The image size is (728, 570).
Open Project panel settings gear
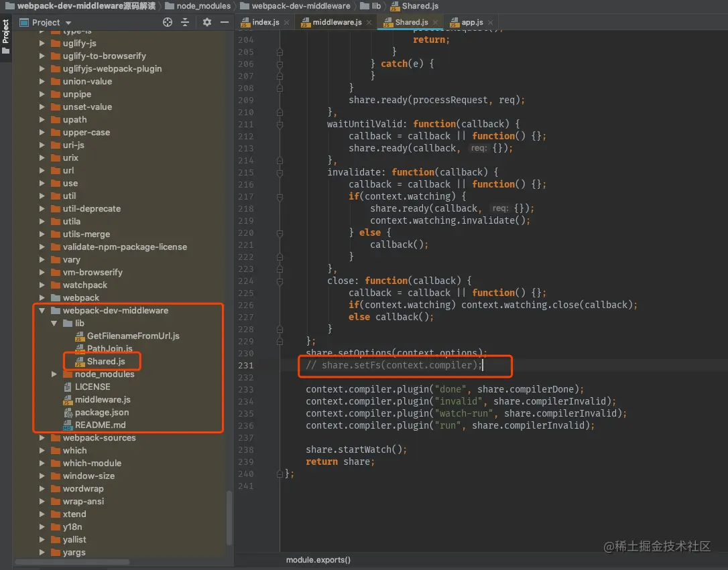pyautogui.click(x=207, y=22)
